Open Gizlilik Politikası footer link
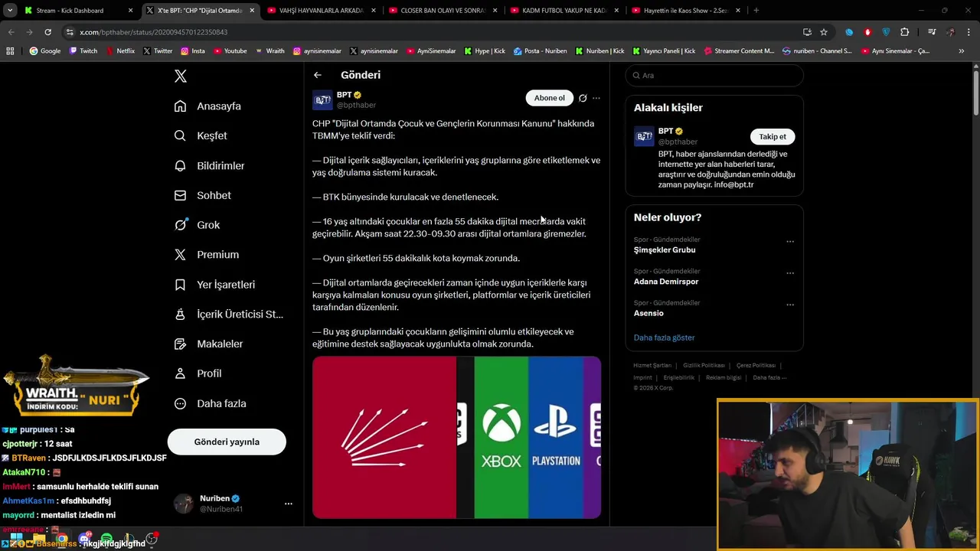 pyautogui.click(x=704, y=366)
